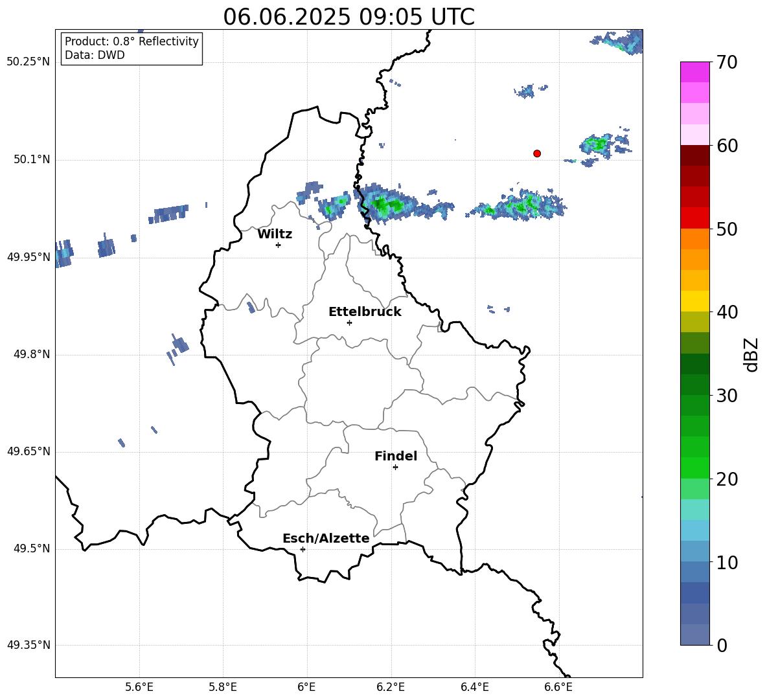Click the 40 tick on the colorbar
The image size is (767, 700).
[727, 312]
